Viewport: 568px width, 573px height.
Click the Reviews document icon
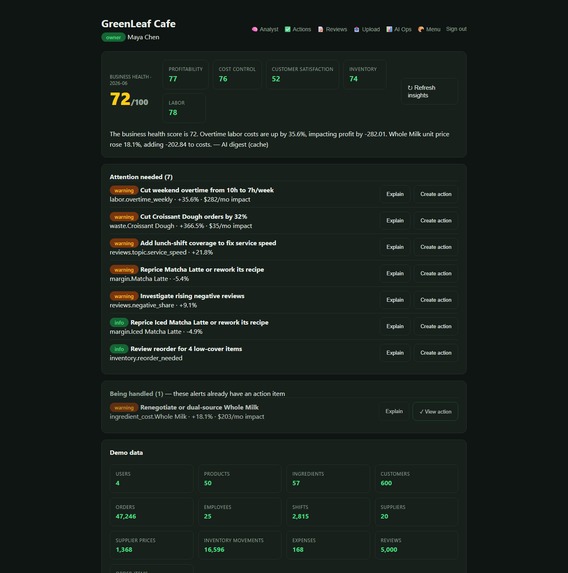[321, 29]
